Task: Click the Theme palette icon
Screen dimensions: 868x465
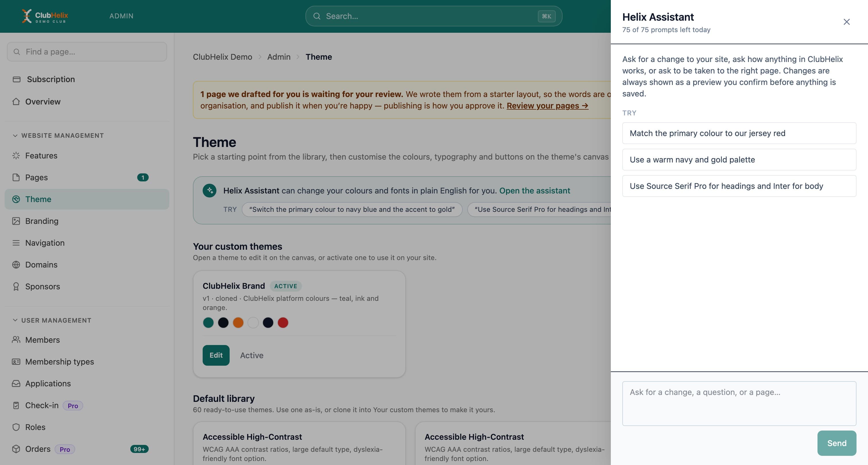Action: 16,199
